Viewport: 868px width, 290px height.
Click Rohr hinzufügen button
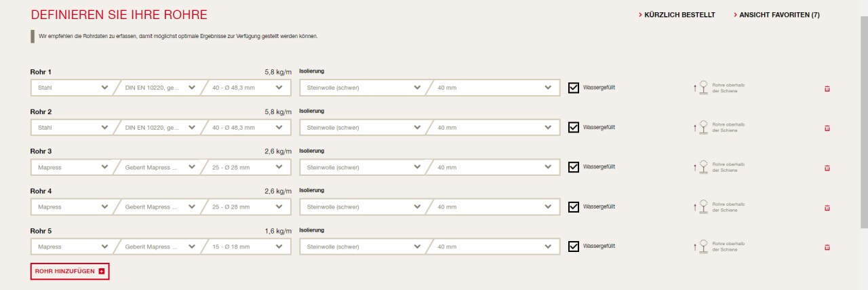[x=70, y=272]
